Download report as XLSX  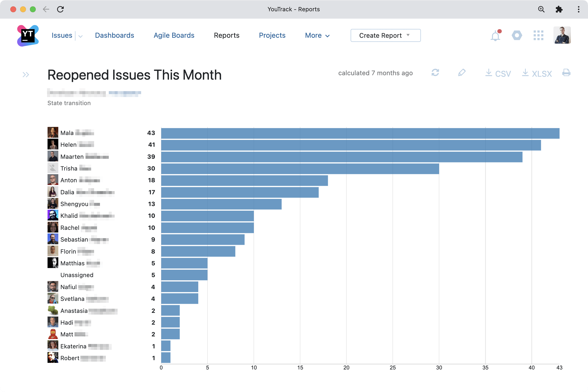click(537, 73)
